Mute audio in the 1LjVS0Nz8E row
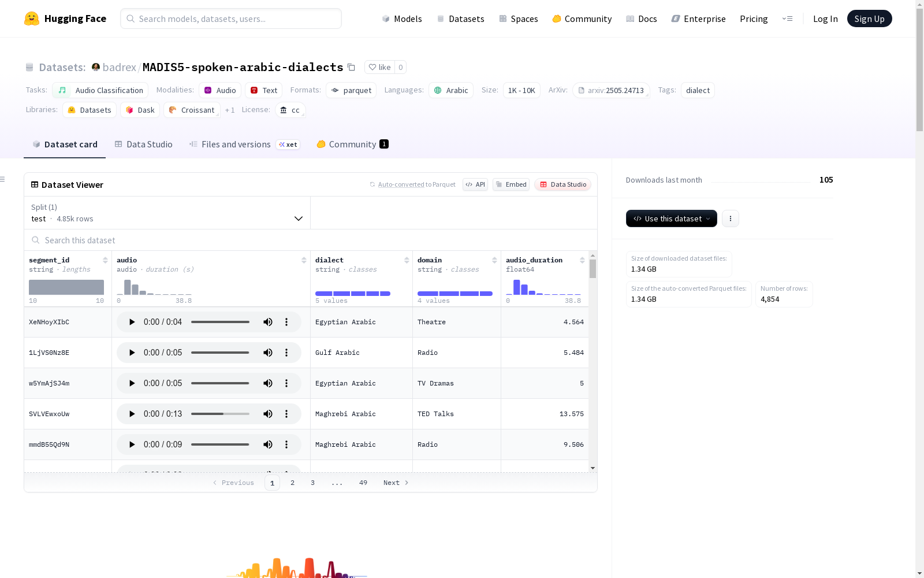Image resolution: width=924 pixels, height=578 pixels. point(268,353)
